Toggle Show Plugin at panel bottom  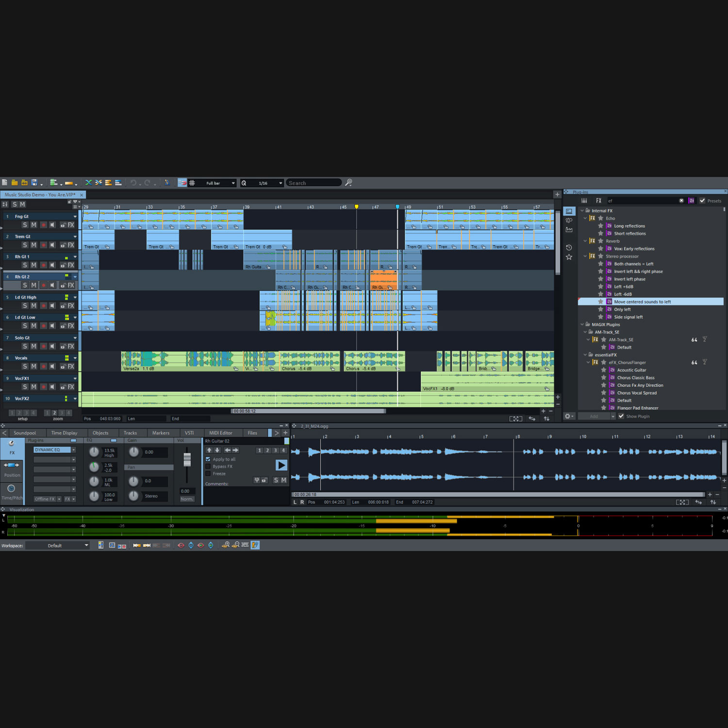pyautogui.click(x=621, y=416)
